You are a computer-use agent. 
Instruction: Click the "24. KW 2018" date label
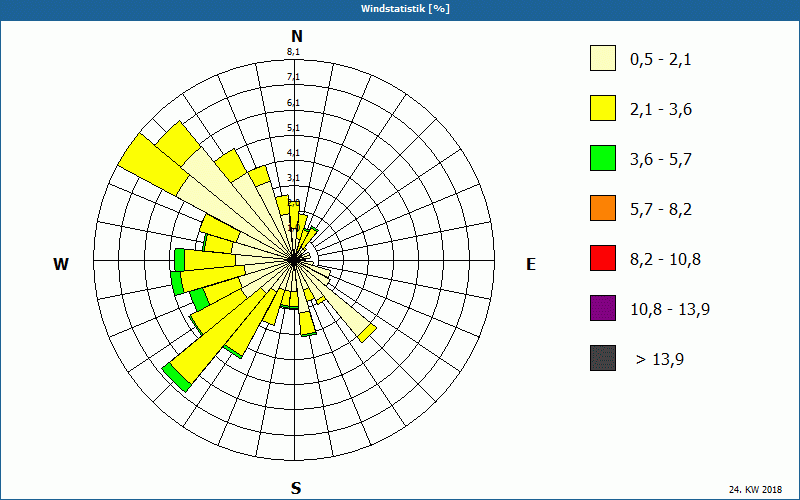[755, 490]
